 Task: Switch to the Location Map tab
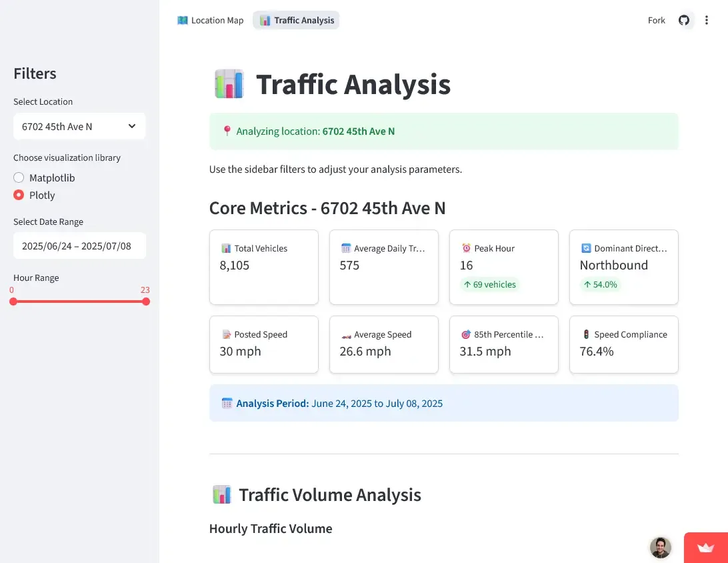[210, 20]
